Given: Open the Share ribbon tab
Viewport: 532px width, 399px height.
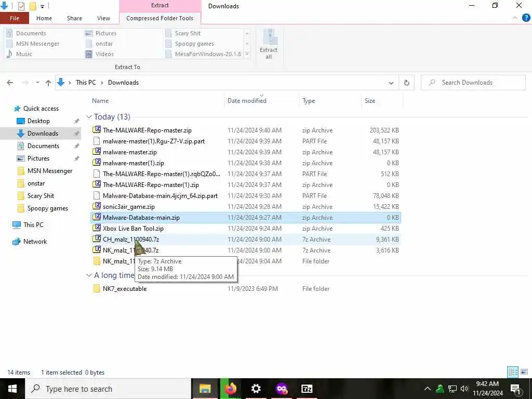Looking at the screenshot, I should [74, 18].
